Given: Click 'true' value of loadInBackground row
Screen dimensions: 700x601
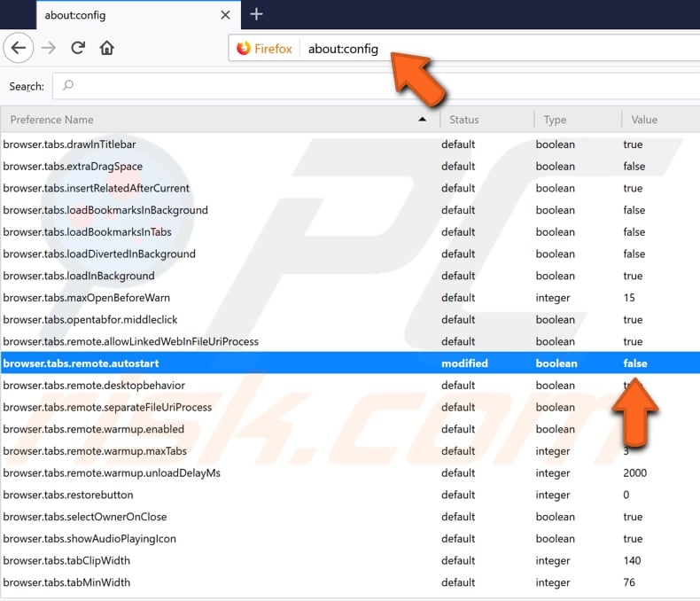Looking at the screenshot, I should (x=633, y=276).
